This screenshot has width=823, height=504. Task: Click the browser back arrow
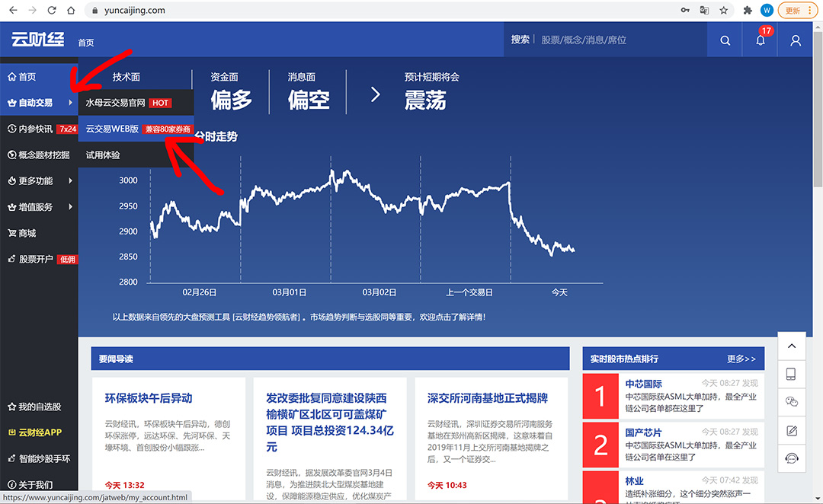pyautogui.click(x=13, y=10)
